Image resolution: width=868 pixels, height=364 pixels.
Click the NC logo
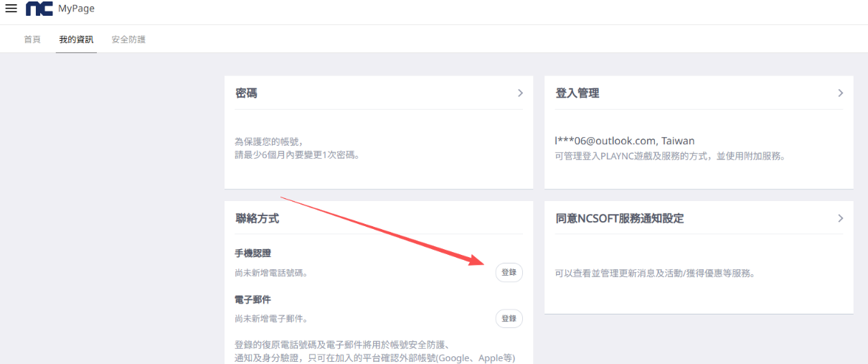click(x=39, y=9)
